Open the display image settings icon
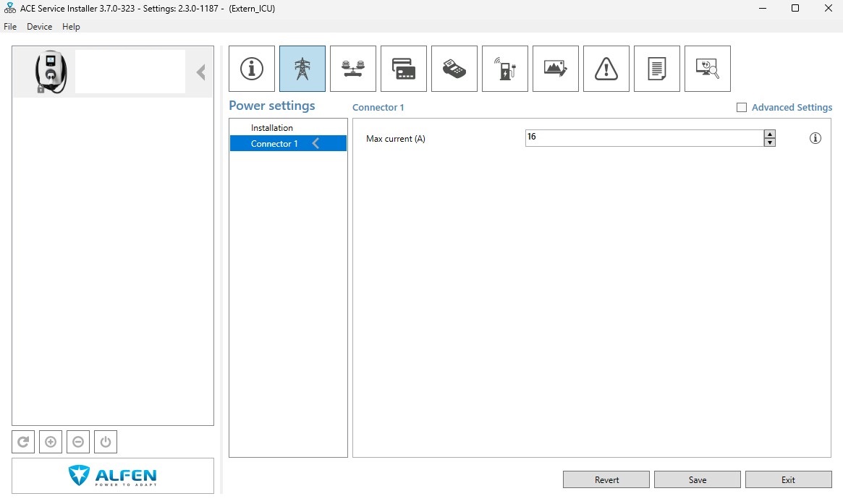 [x=556, y=69]
